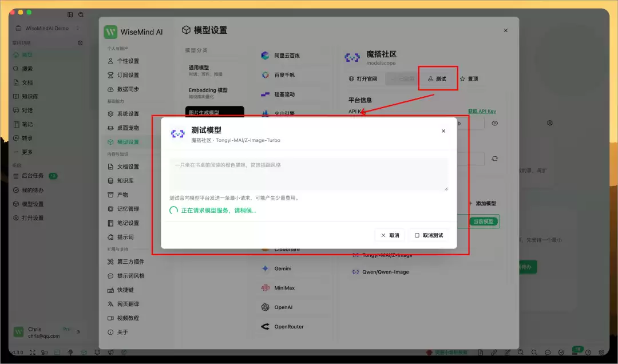Open 打开设置 in the main sidebar
This screenshot has width=618, height=364.
tap(49, 218)
